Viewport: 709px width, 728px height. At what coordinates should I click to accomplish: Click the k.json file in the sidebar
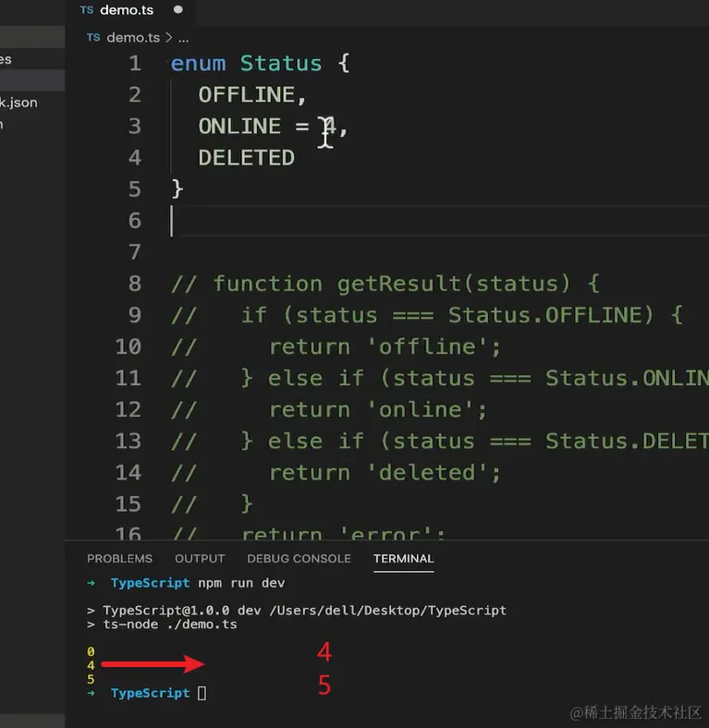click(x=18, y=103)
